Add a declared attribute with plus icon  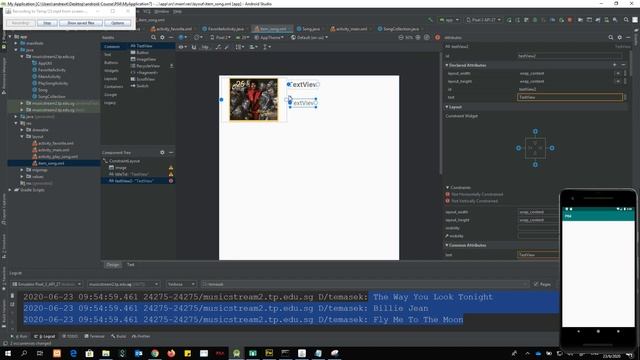tap(614, 65)
